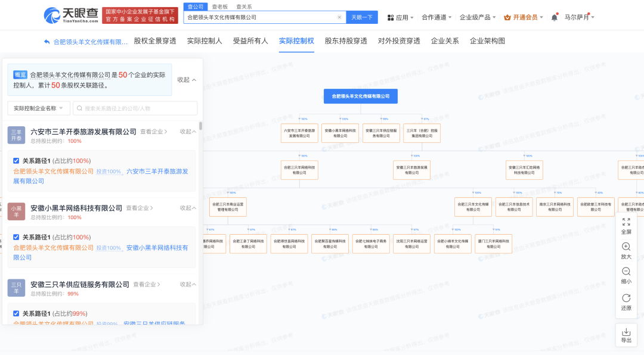Screen dimensions: 644x355
Task: Click 查看企业 for 安徽三只羊供应链服务
Action: (x=147, y=284)
